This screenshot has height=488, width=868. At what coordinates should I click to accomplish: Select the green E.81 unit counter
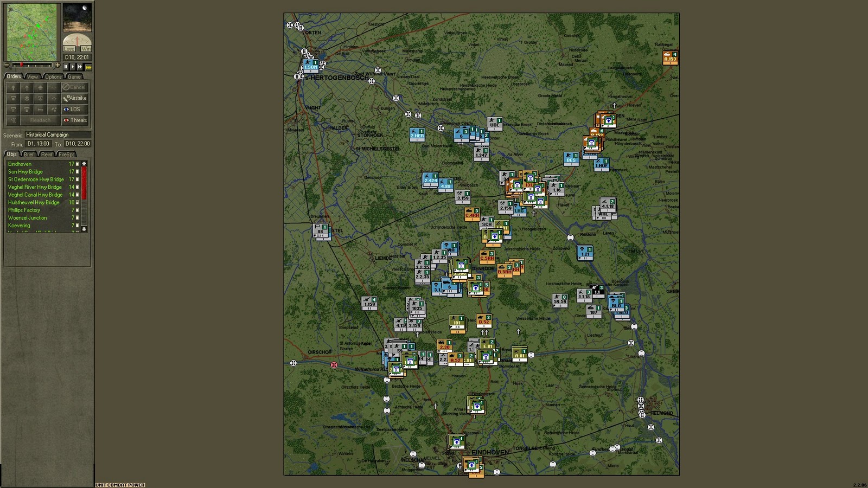487,345
